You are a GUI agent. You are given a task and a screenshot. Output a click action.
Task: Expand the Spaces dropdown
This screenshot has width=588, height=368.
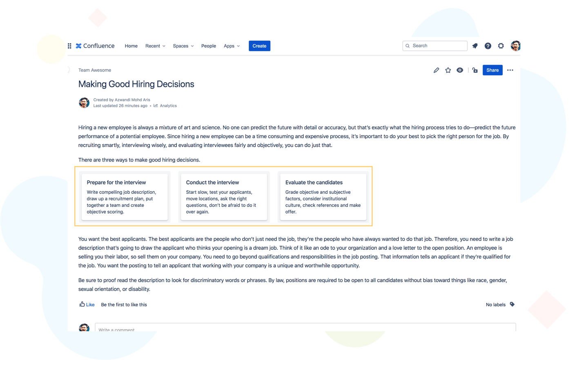pos(183,46)
